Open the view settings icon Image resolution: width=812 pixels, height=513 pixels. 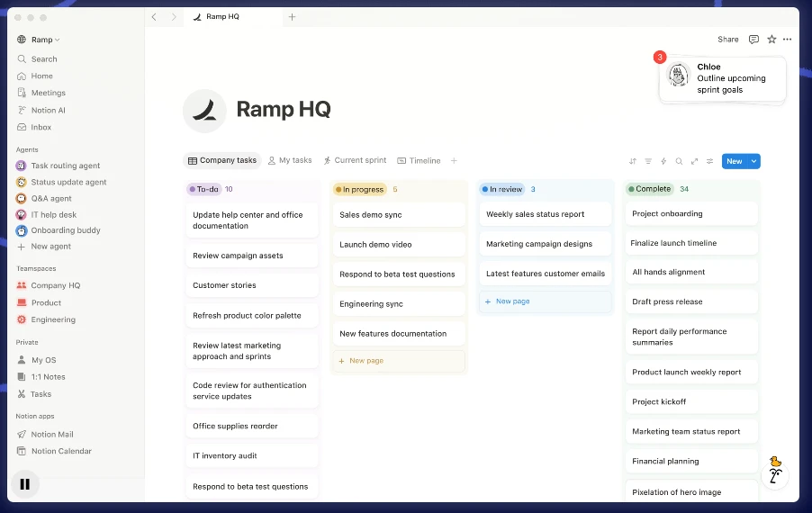[x=710, y=161]
